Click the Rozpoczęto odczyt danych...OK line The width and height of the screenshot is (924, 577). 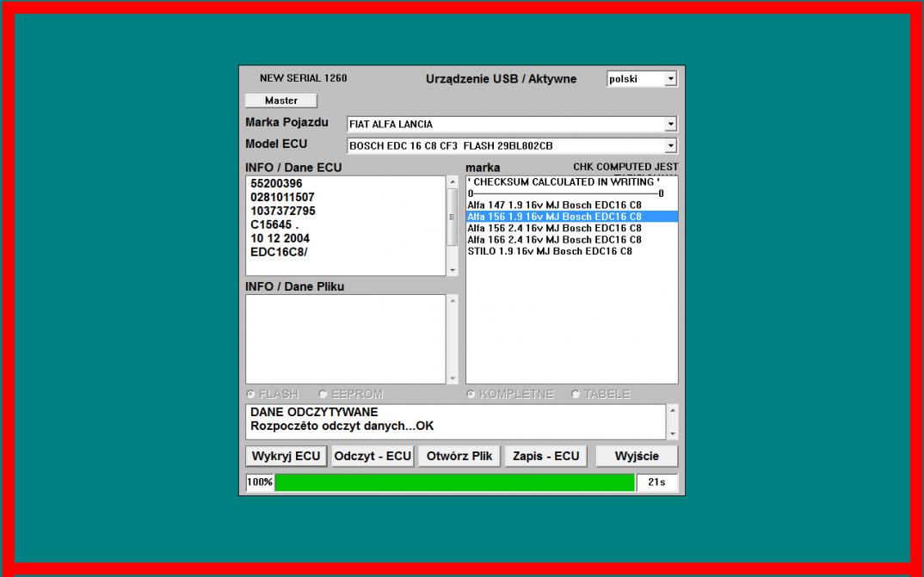tap(342, 426)
